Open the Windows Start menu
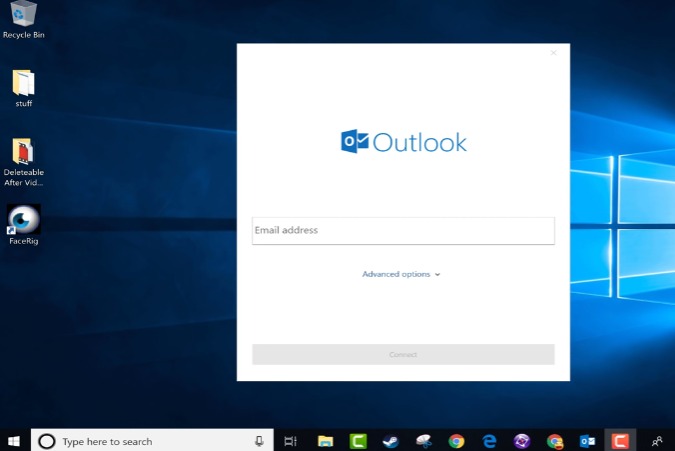The height and width of the screenshot is (451, 675). coord(14,441)
